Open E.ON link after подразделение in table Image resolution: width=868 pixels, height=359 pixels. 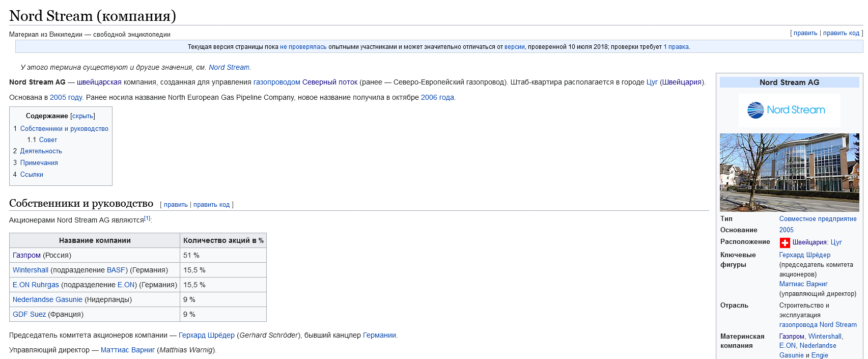coord(126,285)
